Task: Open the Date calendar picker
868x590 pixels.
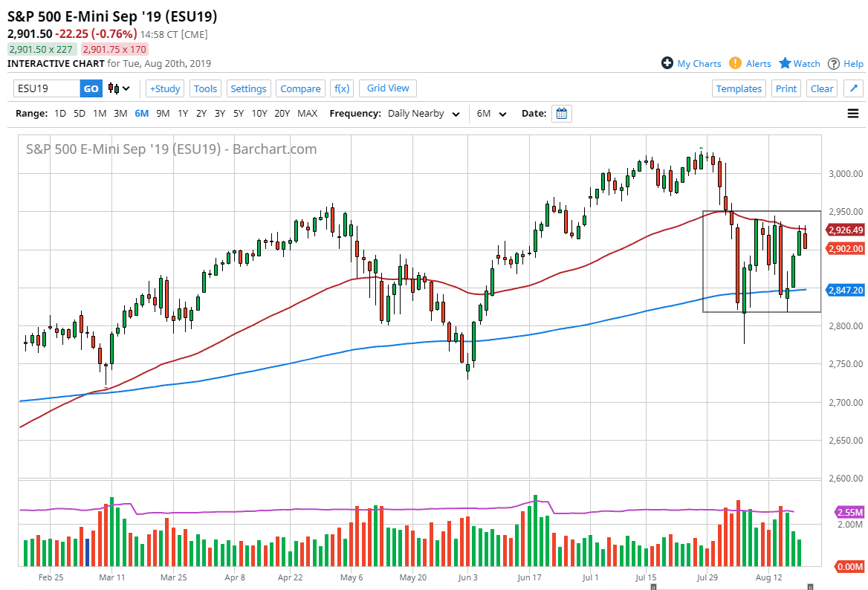Action: 561,113
